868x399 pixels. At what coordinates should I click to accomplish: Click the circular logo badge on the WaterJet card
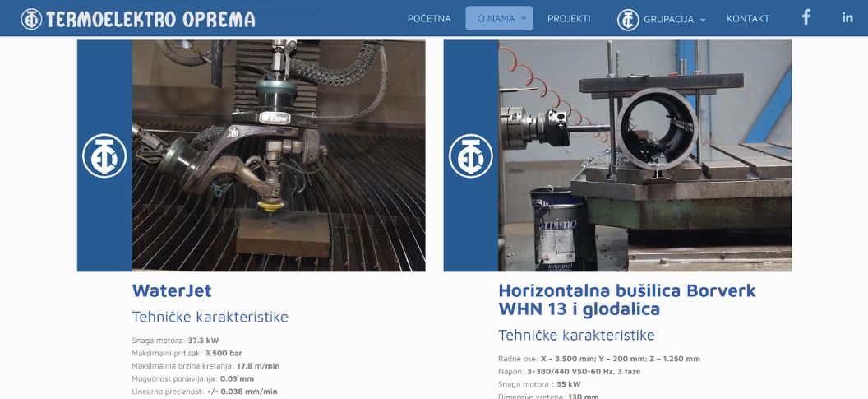pos(104,155)
